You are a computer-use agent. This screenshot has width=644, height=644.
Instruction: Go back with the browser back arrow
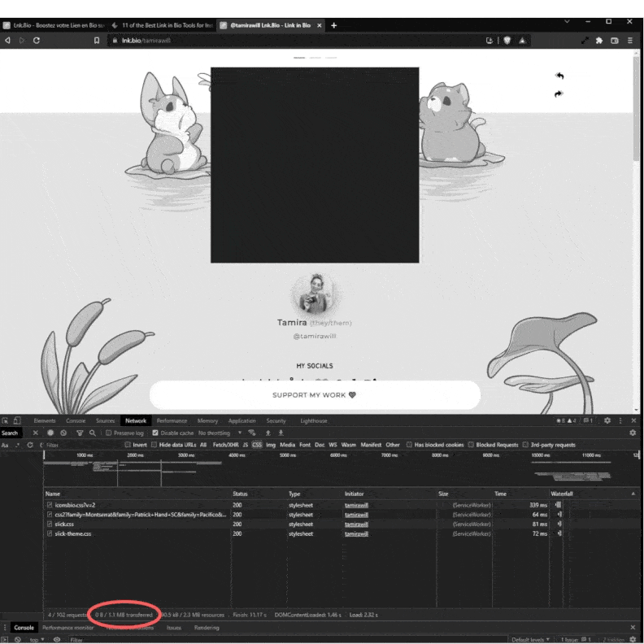tap(7, 41)
